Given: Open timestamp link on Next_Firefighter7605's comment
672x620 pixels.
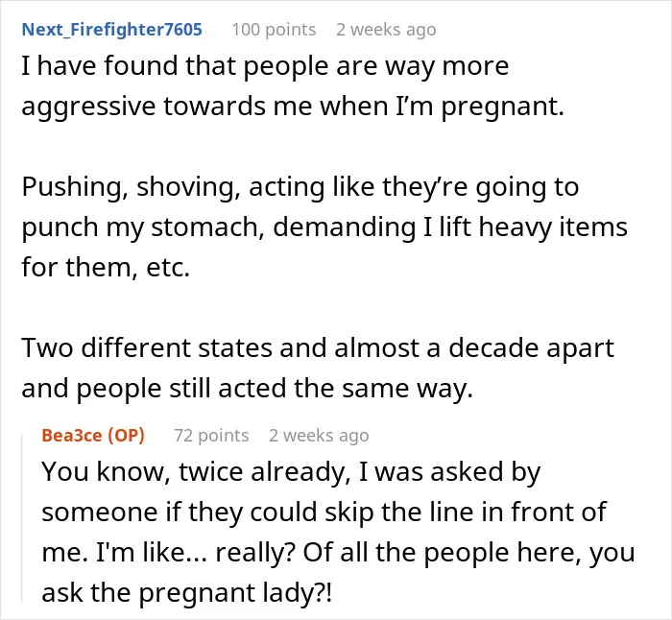Looking at the screenshot, I should pyautogui.click(x=386, y=30).
